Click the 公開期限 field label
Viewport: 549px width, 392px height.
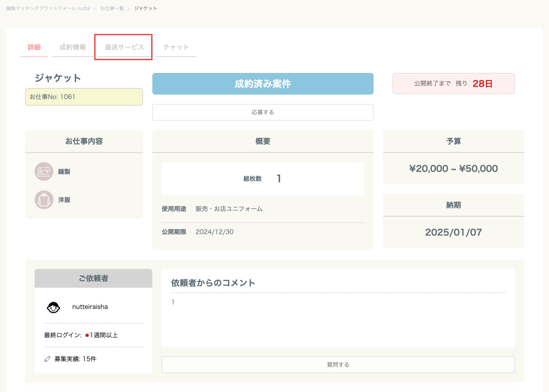point(174,232)
